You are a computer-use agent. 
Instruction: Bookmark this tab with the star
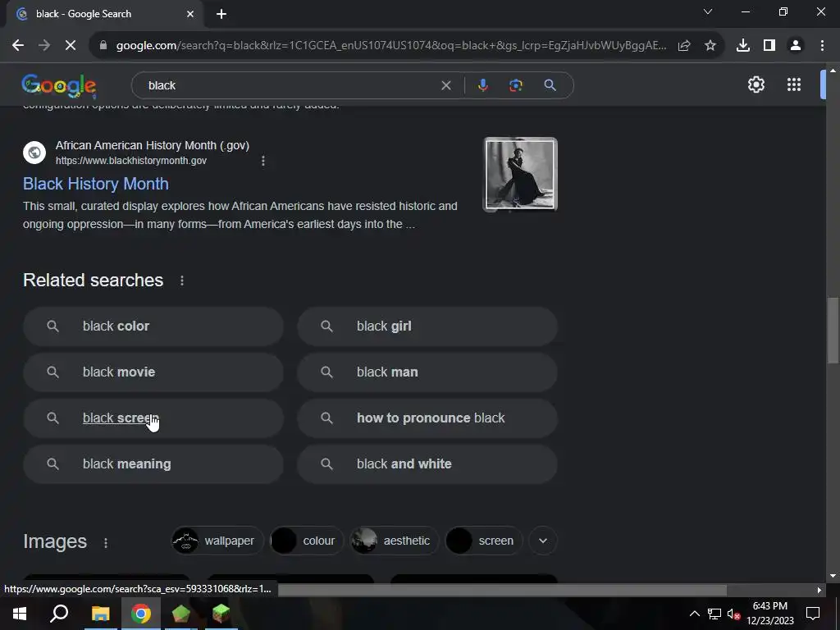(x=710, y=46)
